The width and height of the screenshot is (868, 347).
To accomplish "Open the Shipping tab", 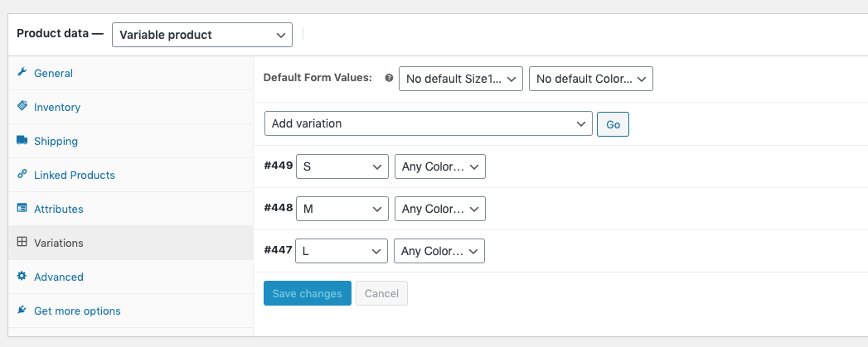I will 56,142.
